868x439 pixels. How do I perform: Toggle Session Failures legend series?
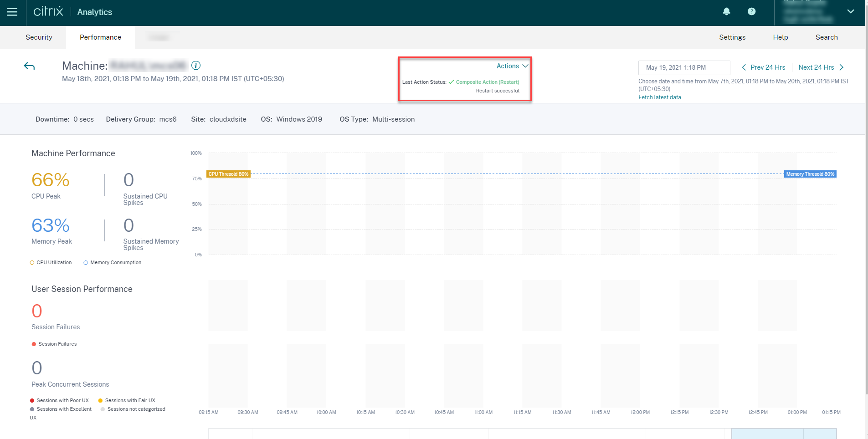pyautogui.click(x=54, y=344)
